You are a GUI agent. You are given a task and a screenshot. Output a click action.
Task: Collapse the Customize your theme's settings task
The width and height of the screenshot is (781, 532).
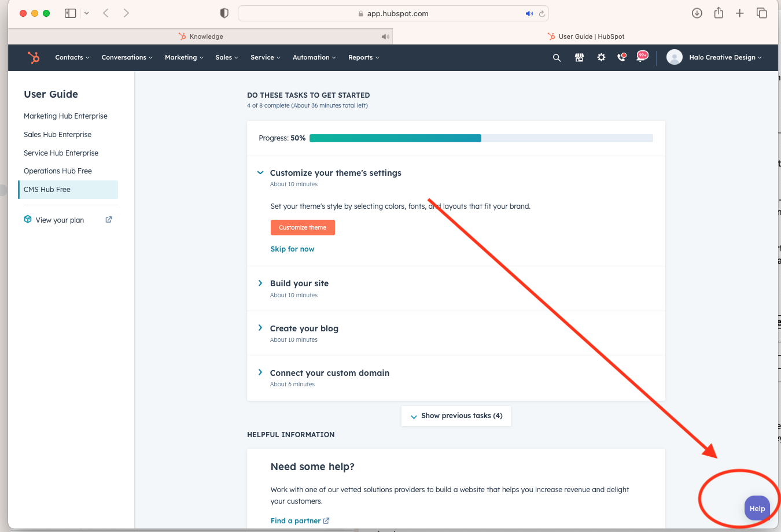(260, 173)
